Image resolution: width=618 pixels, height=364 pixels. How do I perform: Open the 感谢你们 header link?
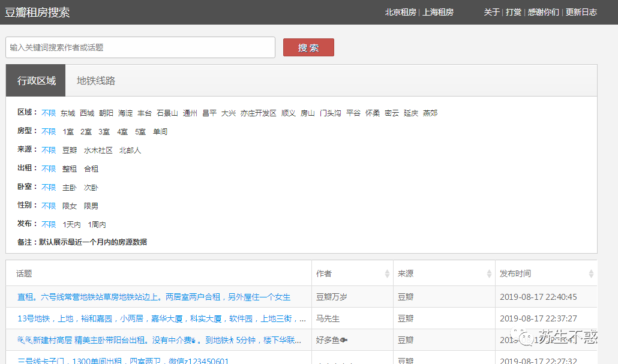(x=544, y=12)
